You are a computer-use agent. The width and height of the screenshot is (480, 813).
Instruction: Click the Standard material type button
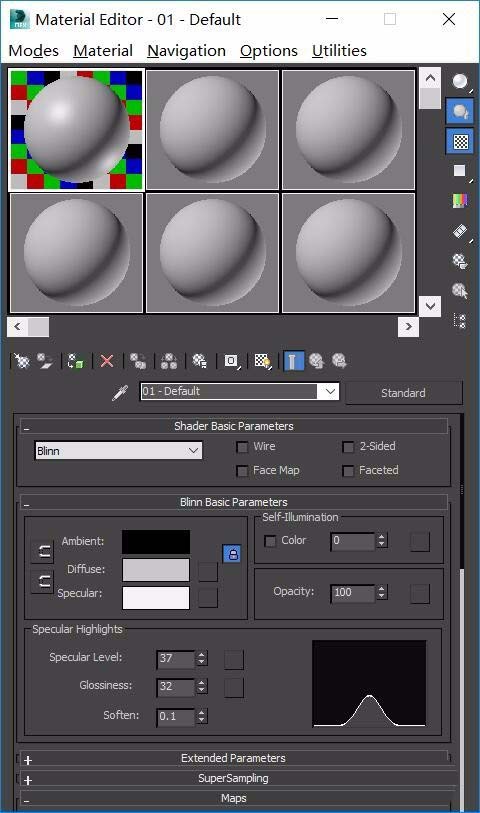point(403,393)
